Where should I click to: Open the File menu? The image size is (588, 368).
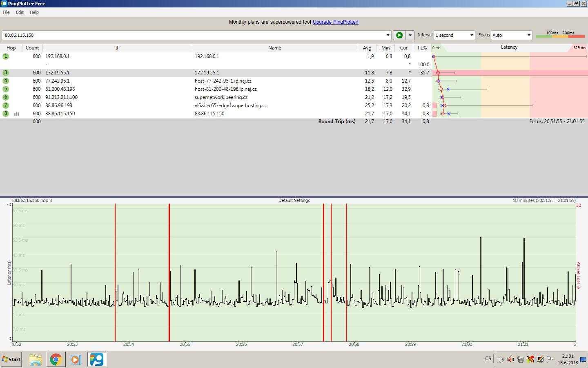coord(6,12)
